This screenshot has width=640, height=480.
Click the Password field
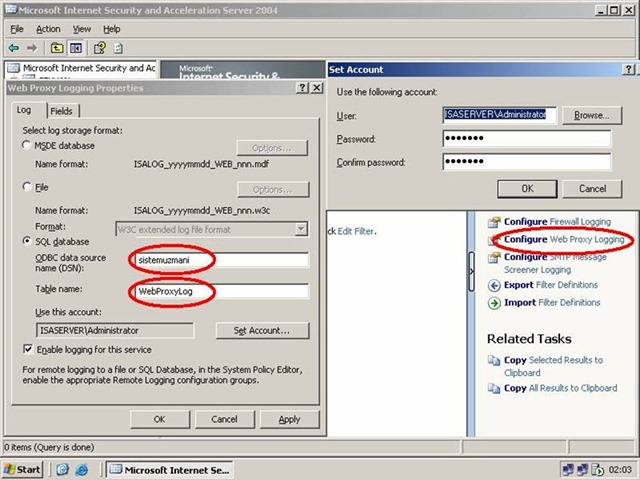tap(527, 138)
